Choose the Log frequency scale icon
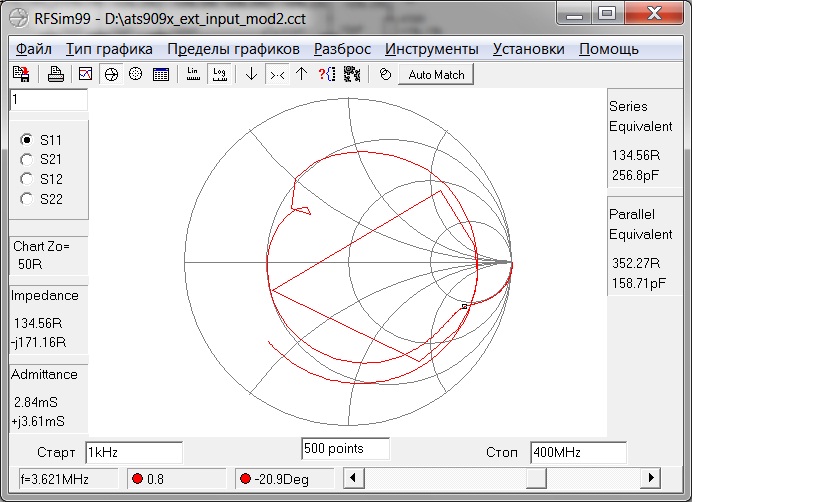Viewport: 816px width, 502px height. click(x=220, y=74)
